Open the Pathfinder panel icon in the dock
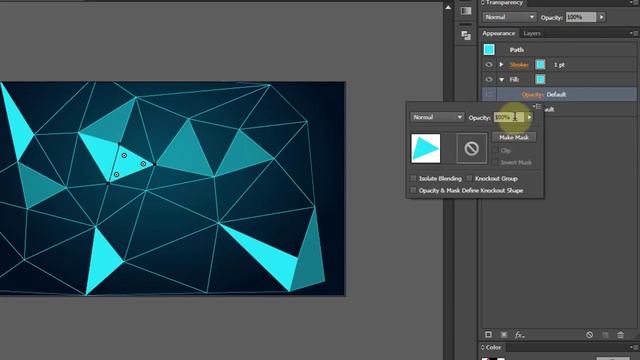 click(466, 36)
